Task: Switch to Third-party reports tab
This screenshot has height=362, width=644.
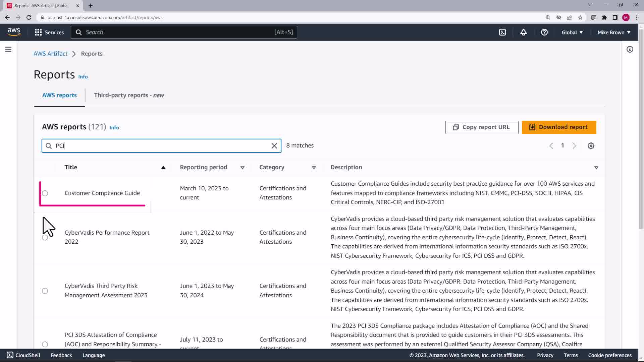Action: point(129,95)
